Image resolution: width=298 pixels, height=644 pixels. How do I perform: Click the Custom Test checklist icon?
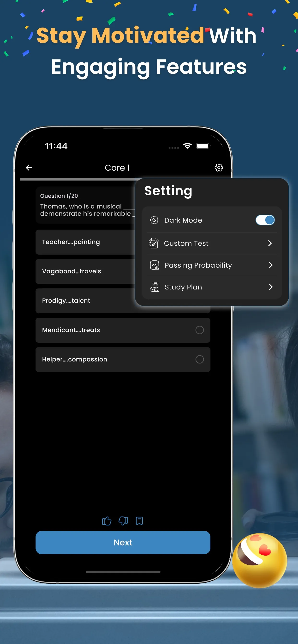(154, 243)
